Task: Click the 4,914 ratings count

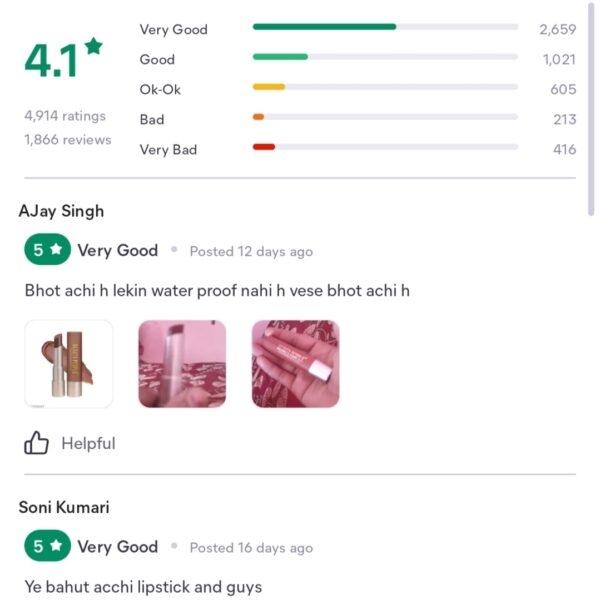Action: (x=65, y=116)
